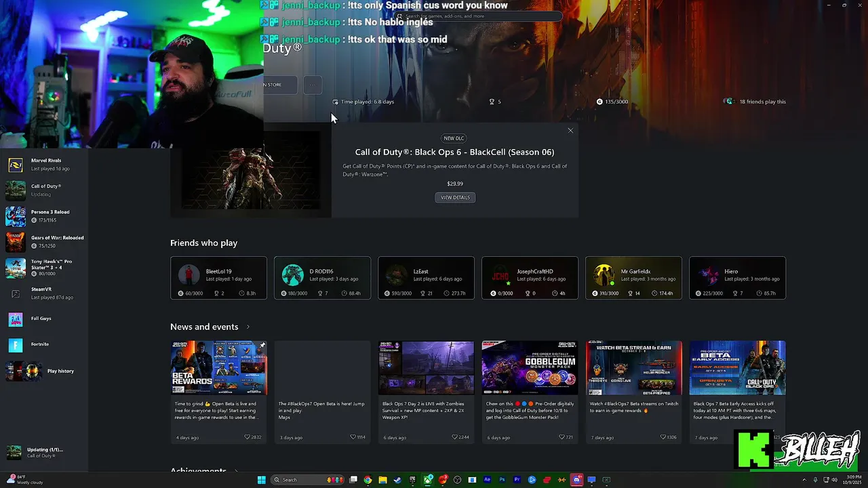The width and height of the screenshot is (868, 488).
Task: Show hidden system tray icons
Action: (x=804, y=480)
